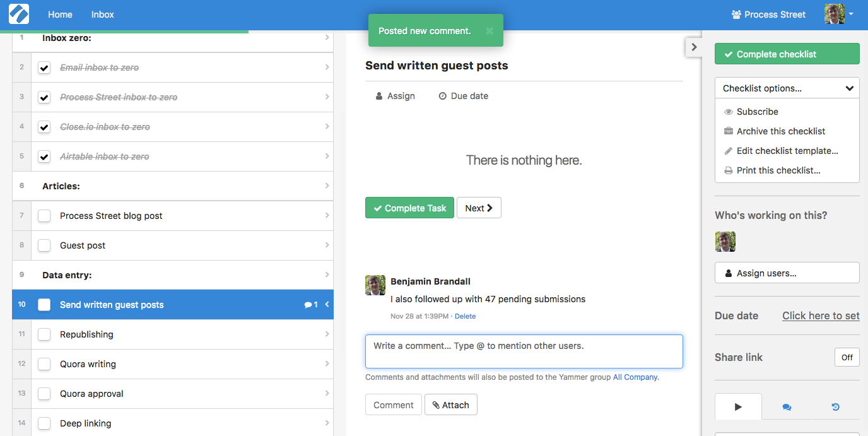Viewport: 868px width, 436px height.
Task: Open the user avatar menu in top bar
Action: coord(838,14)
